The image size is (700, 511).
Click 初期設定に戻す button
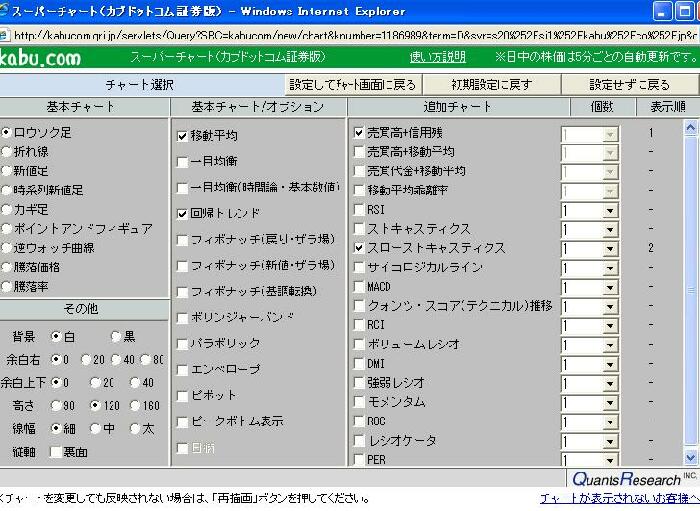click(492, 84)
